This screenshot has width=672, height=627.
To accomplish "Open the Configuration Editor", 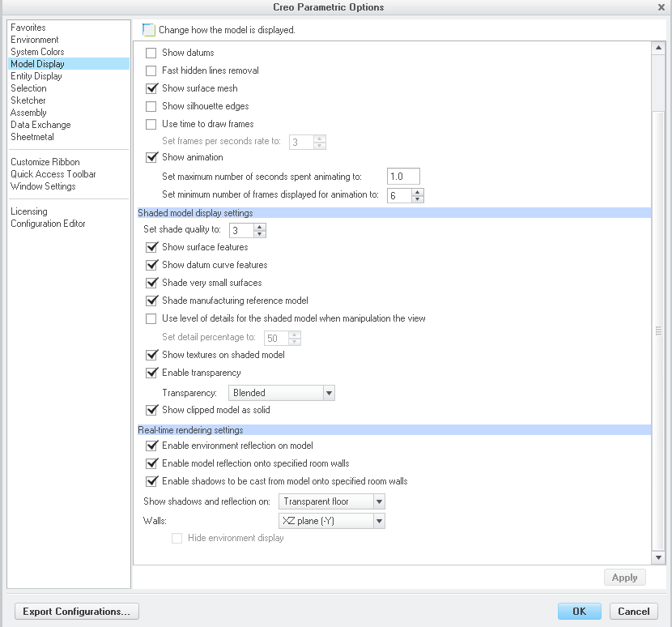I will click(x=48, y=224).
